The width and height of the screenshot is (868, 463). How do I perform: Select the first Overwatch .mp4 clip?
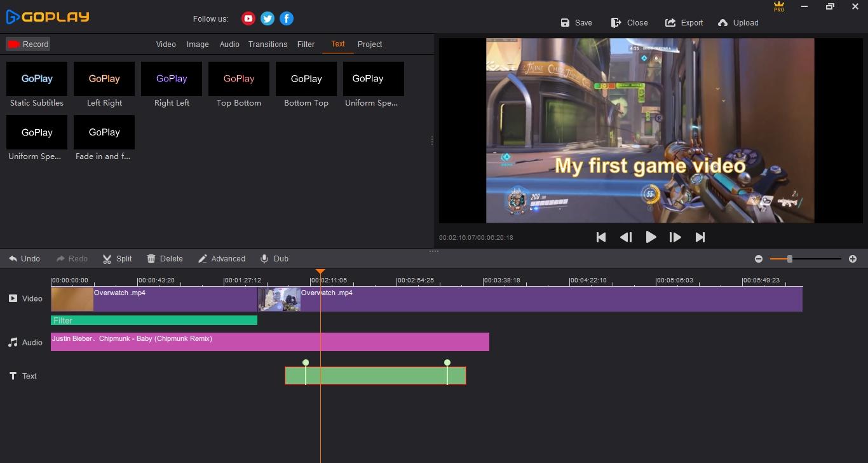tap(154, 299)
